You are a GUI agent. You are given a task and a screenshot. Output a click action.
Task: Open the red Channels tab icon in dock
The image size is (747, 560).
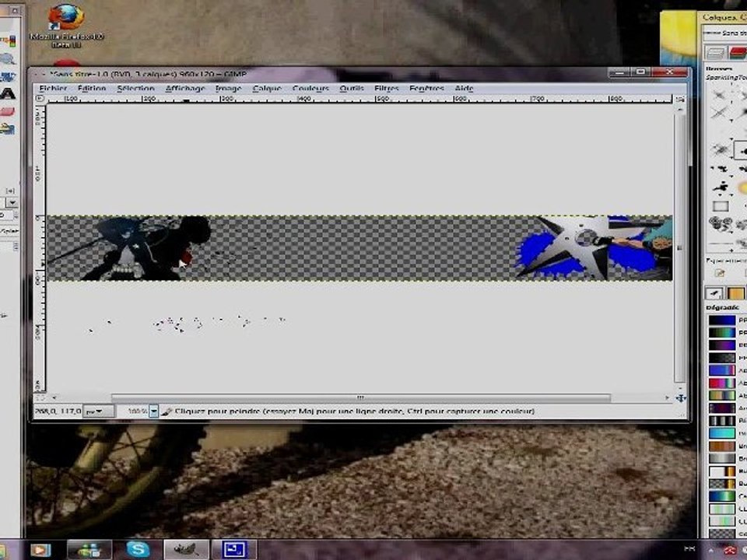(x=737, y=52)
